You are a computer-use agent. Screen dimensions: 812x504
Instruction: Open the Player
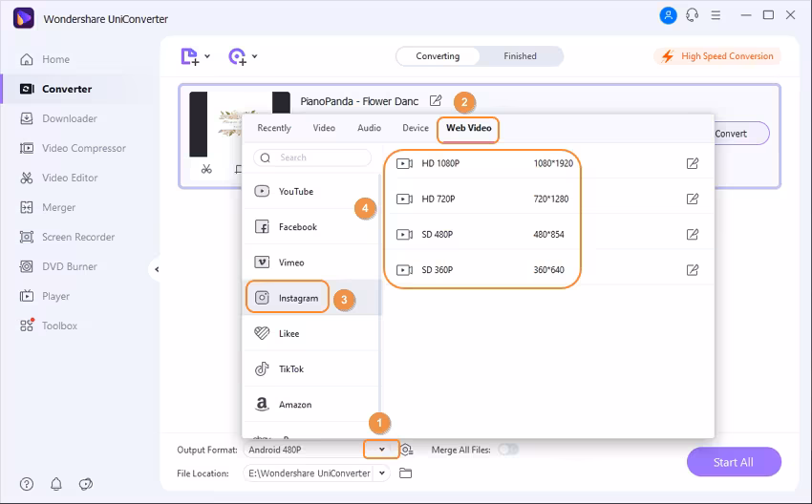click(45, 296)
